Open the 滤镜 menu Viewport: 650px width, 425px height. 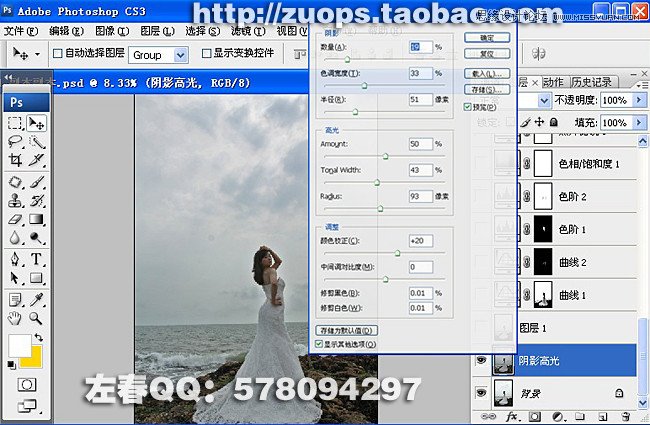pos(248,31)
